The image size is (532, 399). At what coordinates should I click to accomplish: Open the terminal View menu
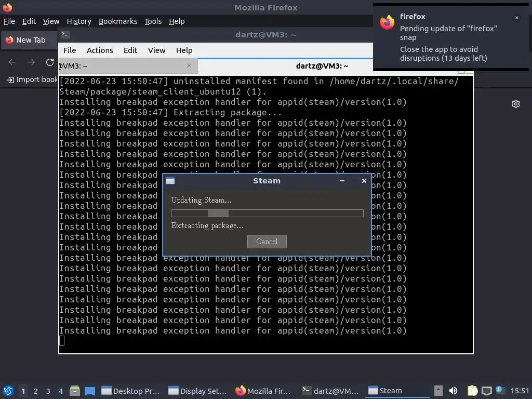(156, 50)
